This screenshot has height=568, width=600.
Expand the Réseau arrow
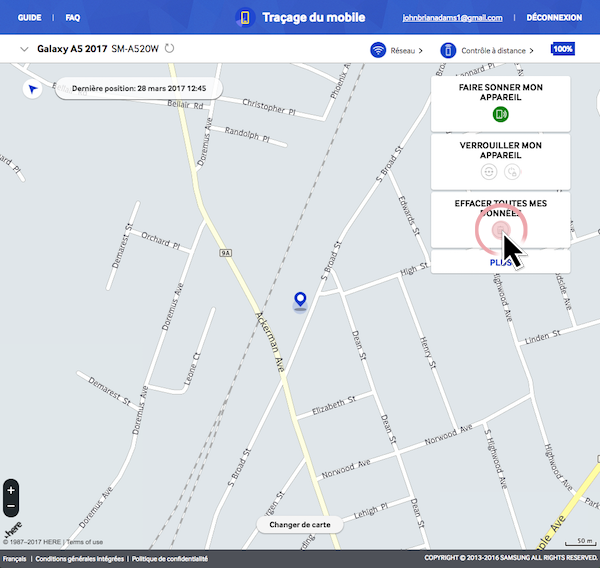click(421, 51)
